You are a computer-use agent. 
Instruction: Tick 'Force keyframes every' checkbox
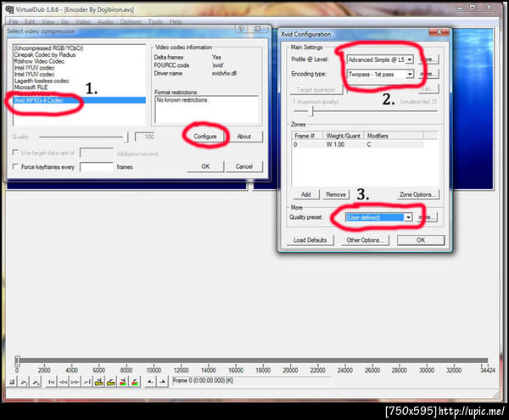click(x=15, y=166)
